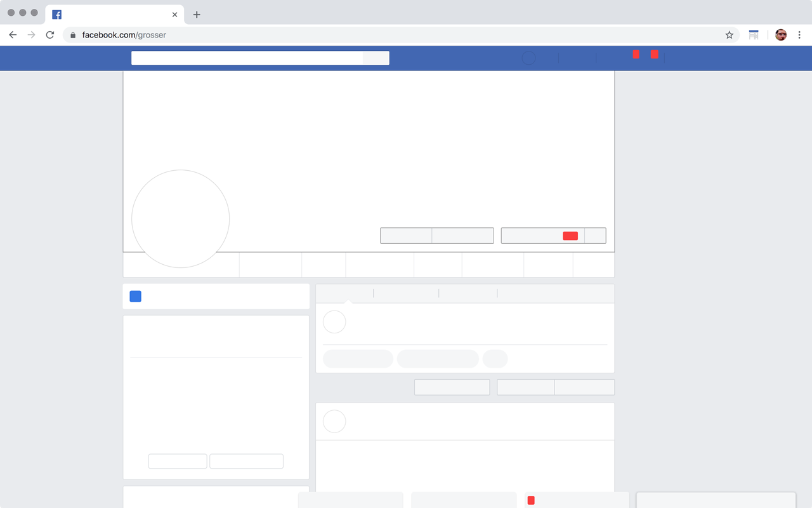Open the dropdown at the right of the action buttons
This screenshot has width=812, height=508.
[595, 236]
